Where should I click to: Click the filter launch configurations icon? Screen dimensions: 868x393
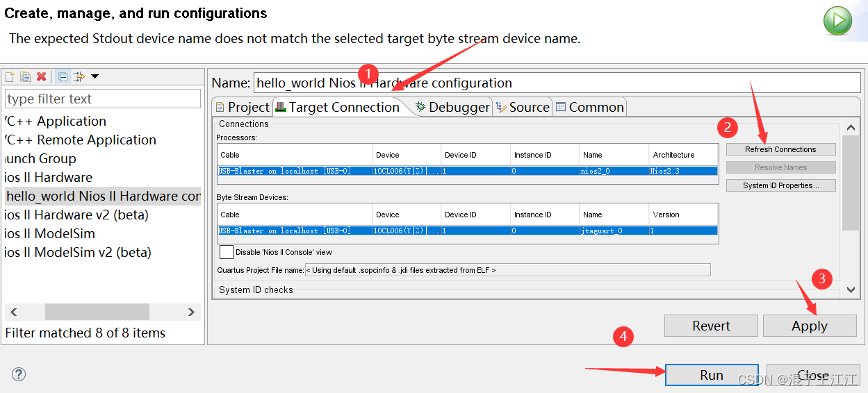[x=79, y=76]
